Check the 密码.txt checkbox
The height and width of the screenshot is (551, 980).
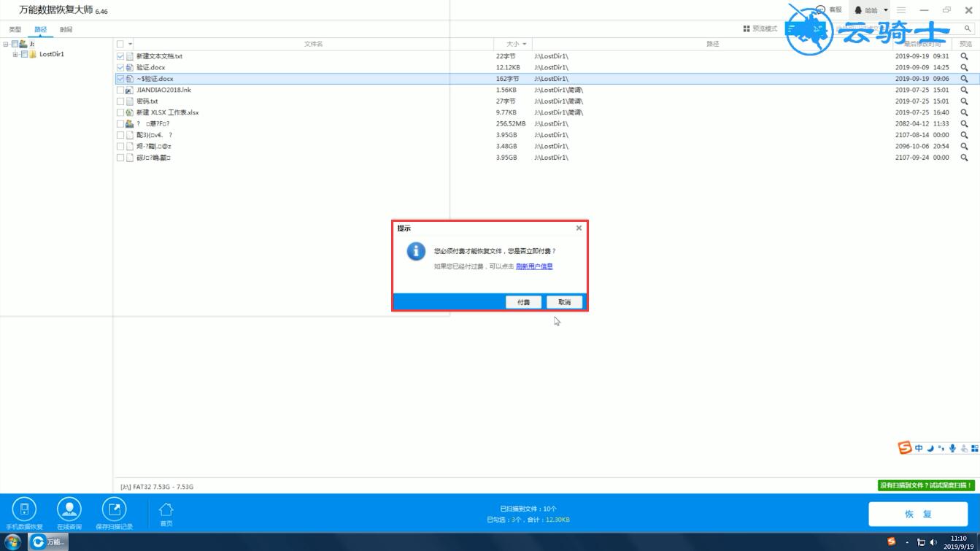coord(120,101)
